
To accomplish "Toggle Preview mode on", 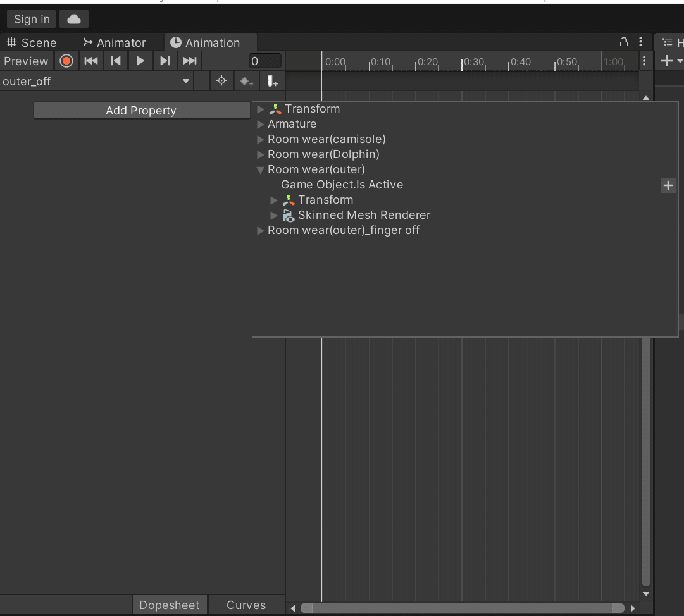I will click(x=25, y=61).
